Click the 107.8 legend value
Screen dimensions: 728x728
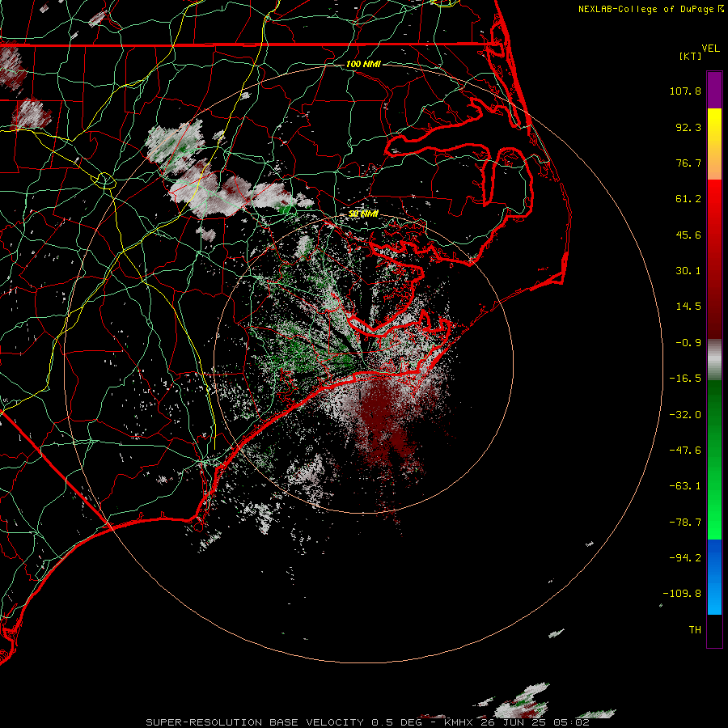tap(685, 91)
